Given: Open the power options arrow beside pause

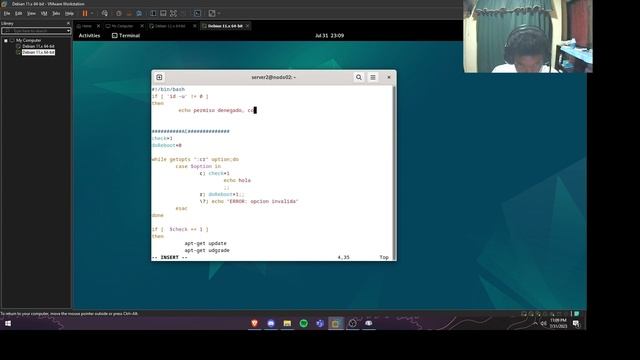Looking at the screenshot, I should [92, 13].
